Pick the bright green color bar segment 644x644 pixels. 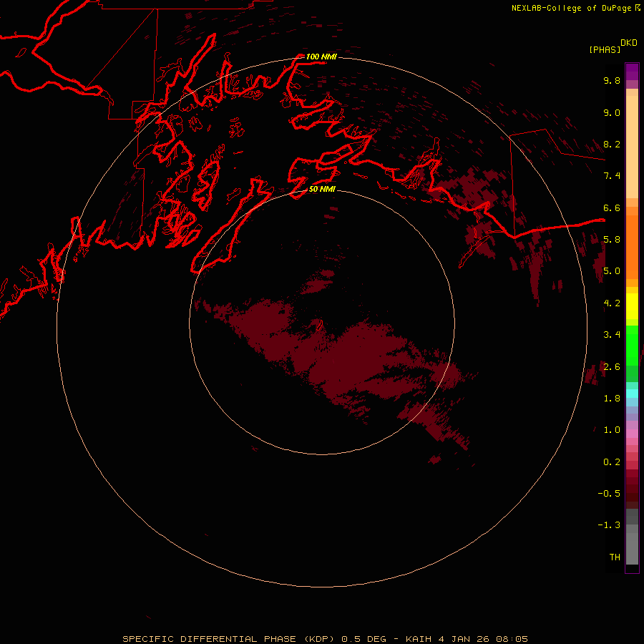pos(632,345)
